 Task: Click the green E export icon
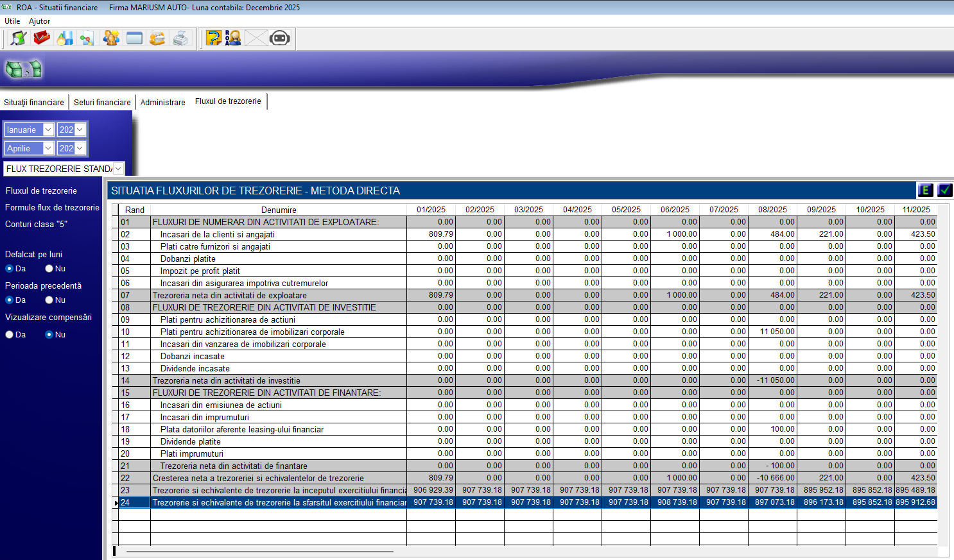[x=925, y=190]
